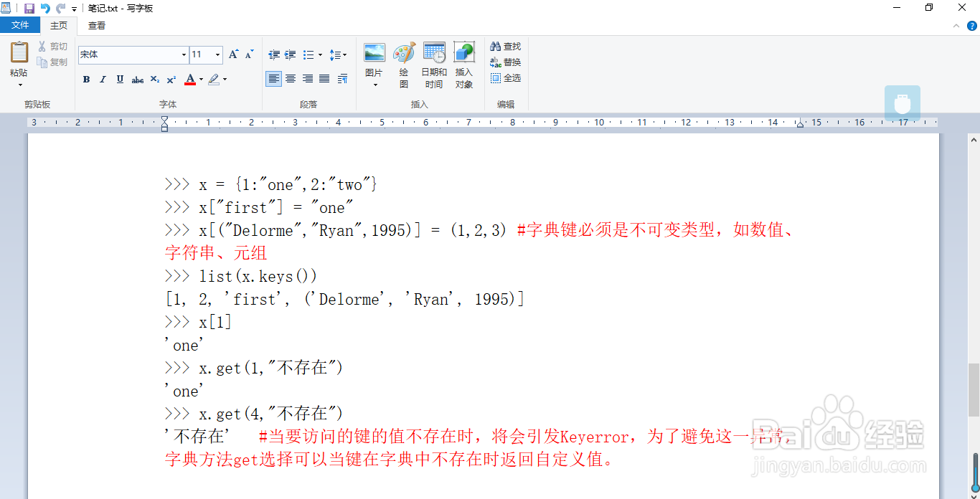The image size is (980, 499).
Task: Open Replace with the 替换 icon
Action: 505,62
